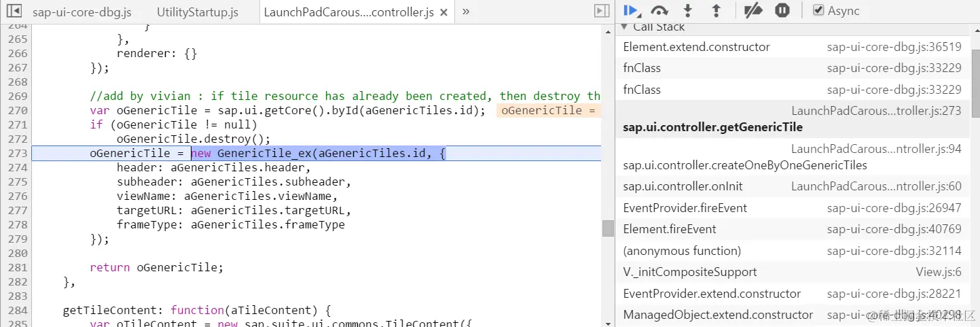Screen dimensions: 980x327
Task: Click 'viewName: aGenericTiles.viewName,' line
Action: (x=227, y=196)
